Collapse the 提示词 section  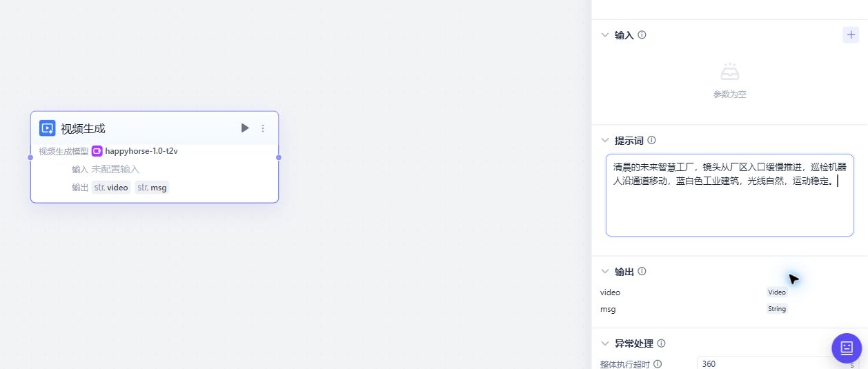click(605, 140)
